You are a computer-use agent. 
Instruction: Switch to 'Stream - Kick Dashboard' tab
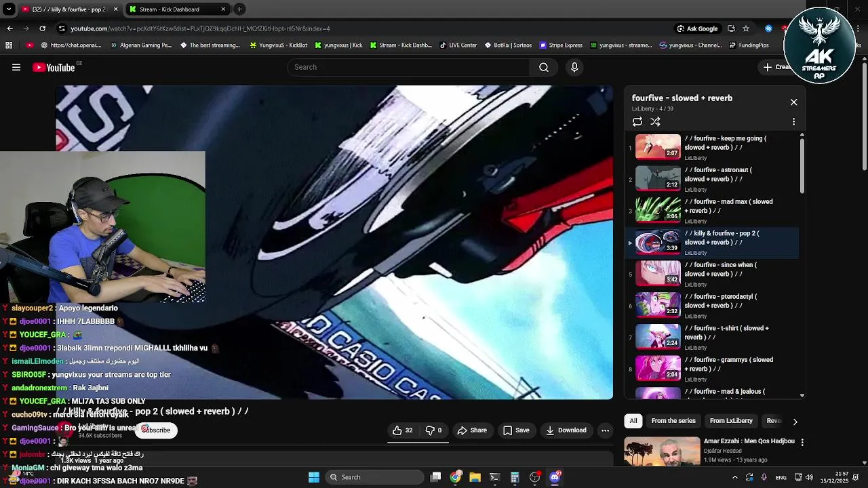coord(176,9)
